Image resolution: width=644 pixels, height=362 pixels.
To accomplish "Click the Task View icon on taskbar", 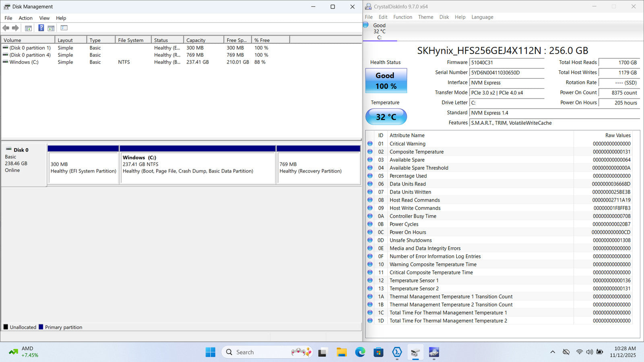I will (322, 352).
